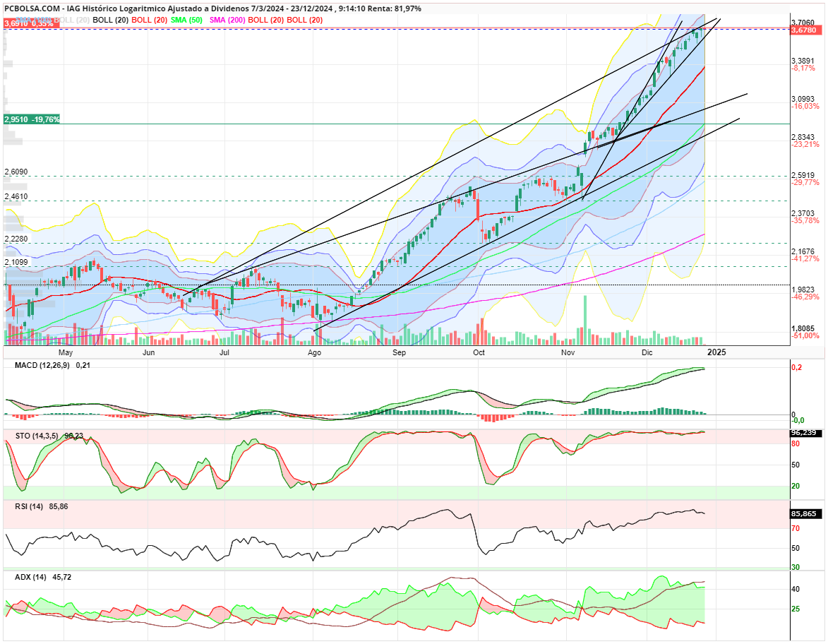Image resolution: width=828 pixels, height=644 pixels.
Task: Click the -8,17% axis percentage
Action: click(803, 68)
